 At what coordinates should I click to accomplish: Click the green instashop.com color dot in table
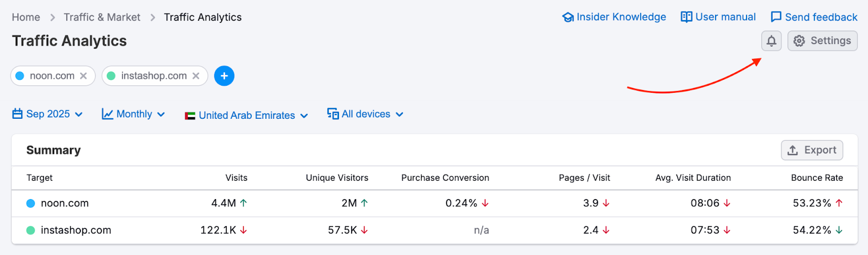(31, 231)
